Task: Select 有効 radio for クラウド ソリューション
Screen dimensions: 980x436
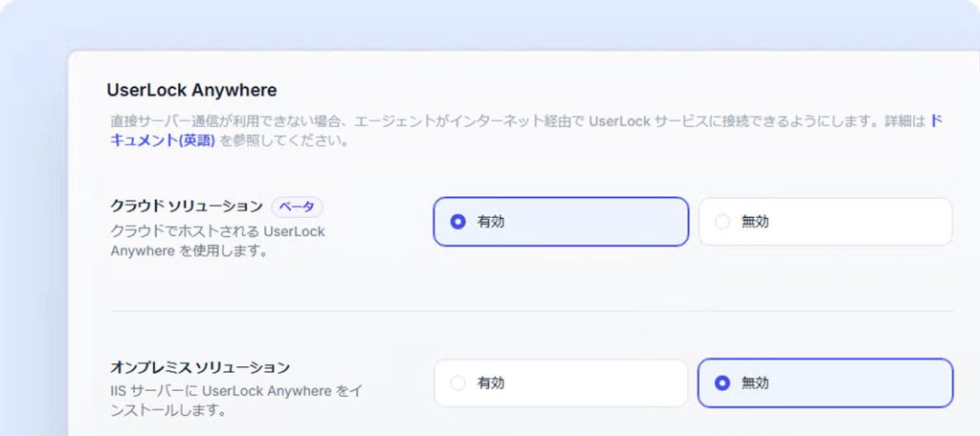Action: tap(561, 222)
